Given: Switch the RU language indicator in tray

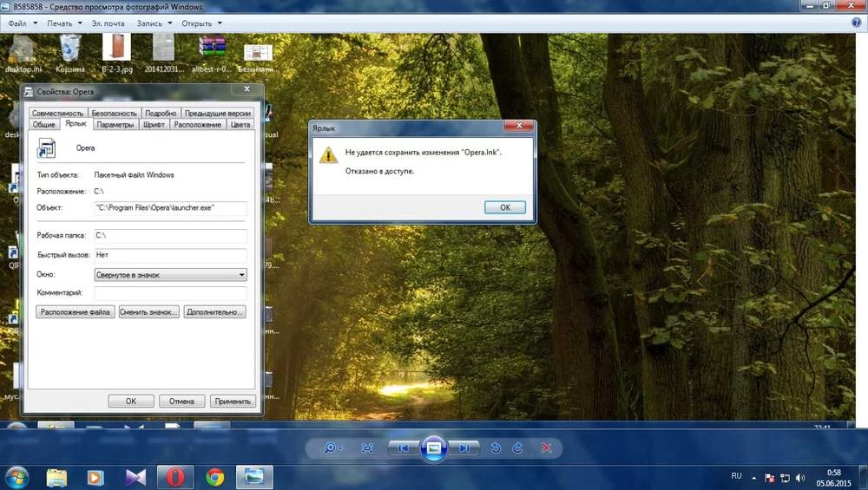Looking at the screenshot, I should tap(736, 476).
